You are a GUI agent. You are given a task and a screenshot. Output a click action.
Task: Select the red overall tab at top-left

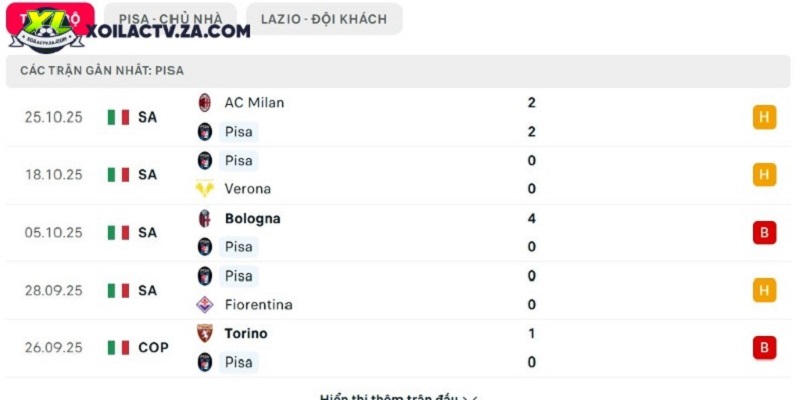click(x=50, y=19)
